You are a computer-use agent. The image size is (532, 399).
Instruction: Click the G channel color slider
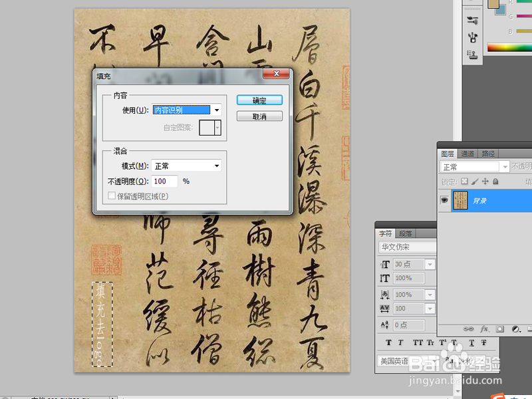coord(524,16)
